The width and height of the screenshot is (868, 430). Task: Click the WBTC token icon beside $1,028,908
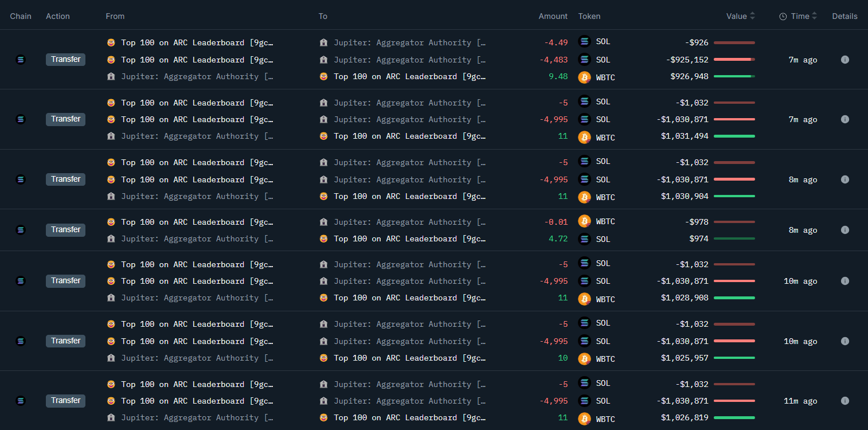584,299
